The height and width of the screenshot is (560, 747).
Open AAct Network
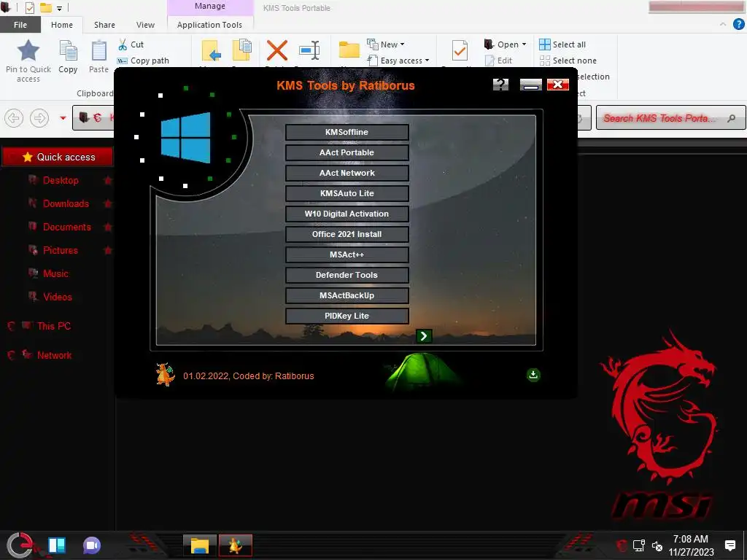tap(347, 174)
